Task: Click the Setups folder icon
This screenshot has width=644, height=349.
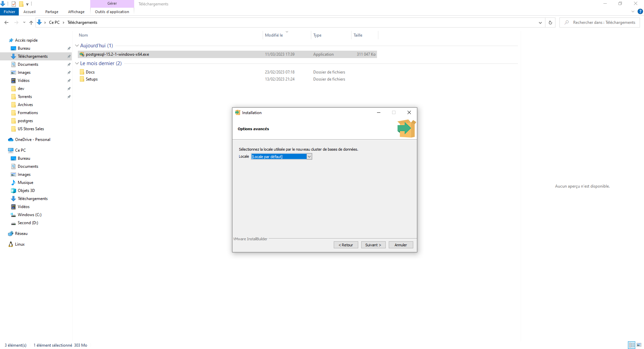Action: click(x=82, y=79)
